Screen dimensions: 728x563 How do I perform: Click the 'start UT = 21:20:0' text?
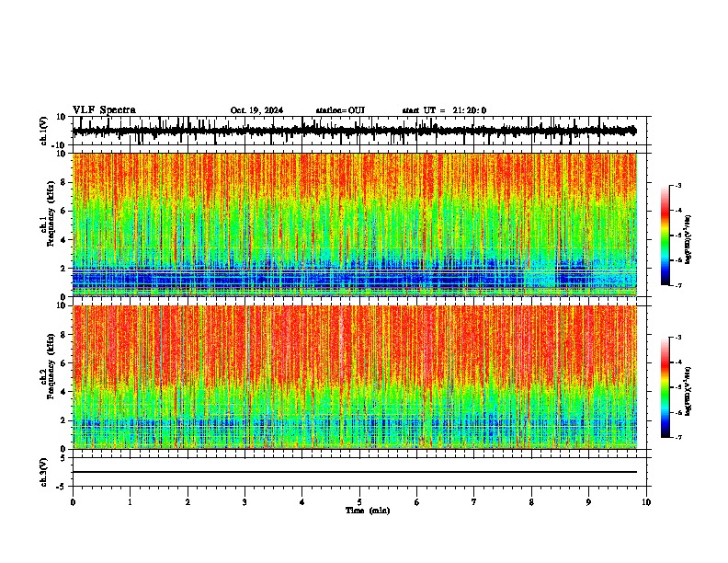(444, 110)
